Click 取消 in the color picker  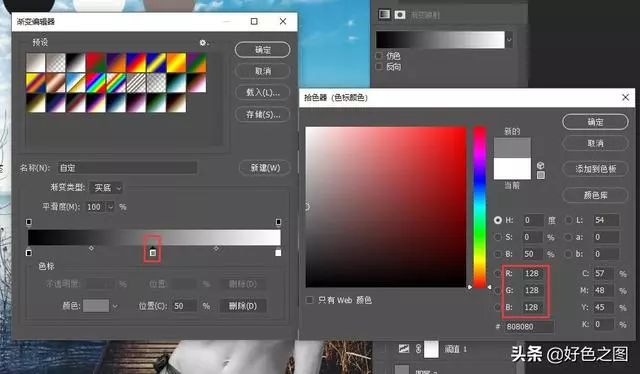pos(595,143)
